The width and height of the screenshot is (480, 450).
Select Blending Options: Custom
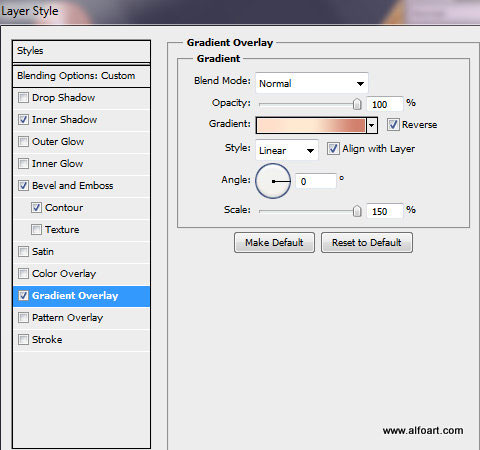[x=81, y=76]
